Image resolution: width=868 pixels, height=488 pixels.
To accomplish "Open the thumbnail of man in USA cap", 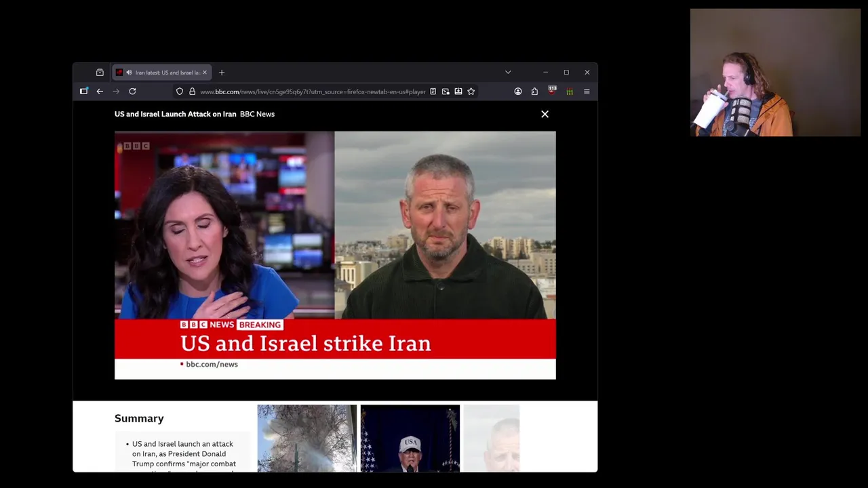I will click(x=410, y=439).
